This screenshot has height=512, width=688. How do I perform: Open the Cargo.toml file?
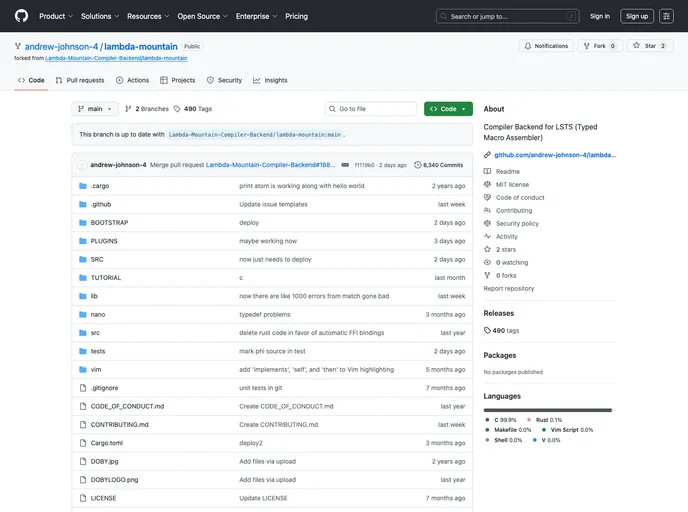click(106, 443)
